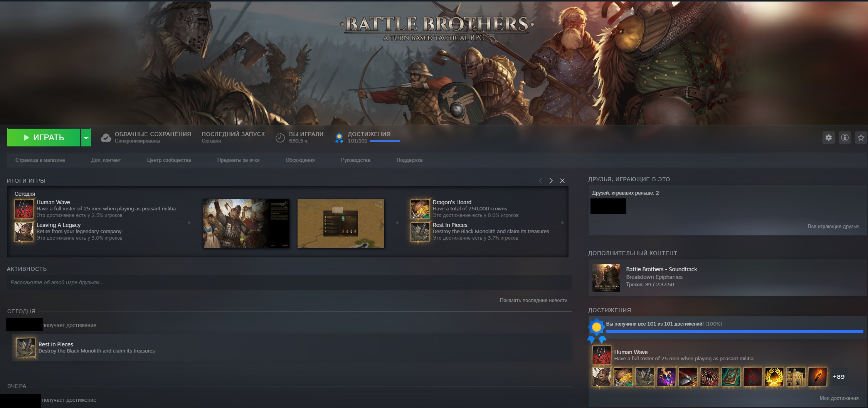
Task: Open the crowd celebration screenshot thumbnail
Action: click(246, 223)
